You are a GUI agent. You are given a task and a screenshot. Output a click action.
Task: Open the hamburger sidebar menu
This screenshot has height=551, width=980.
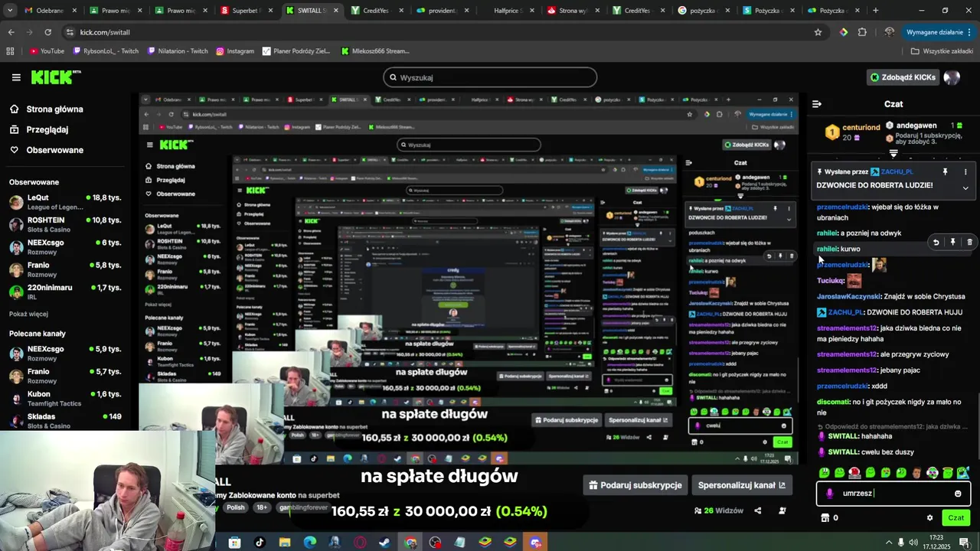[x=16, y=77]
